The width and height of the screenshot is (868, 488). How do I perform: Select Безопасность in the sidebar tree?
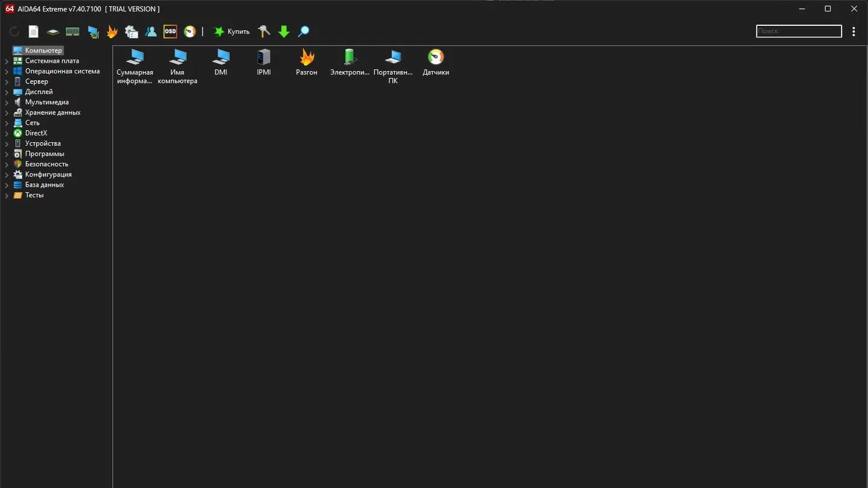pyautogui.click(x=47, y=164)
